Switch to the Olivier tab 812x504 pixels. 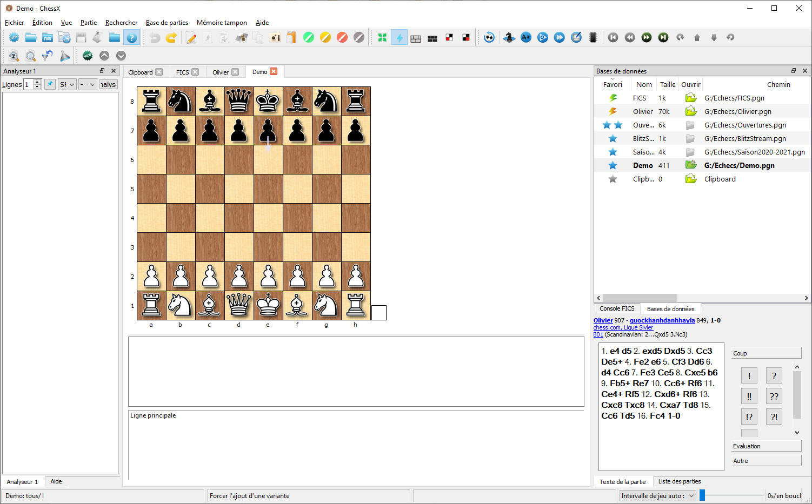221,72
